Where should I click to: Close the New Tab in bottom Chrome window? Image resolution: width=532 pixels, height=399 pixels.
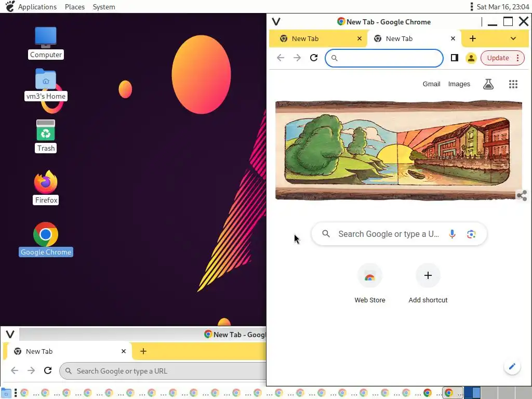click(124, 351)
